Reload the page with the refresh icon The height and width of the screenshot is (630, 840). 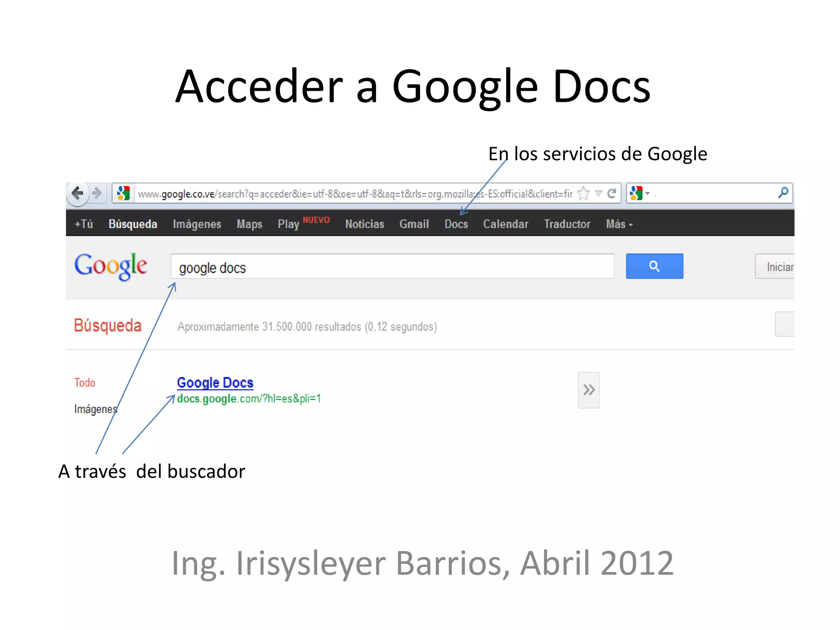click(x=612, y=193)
